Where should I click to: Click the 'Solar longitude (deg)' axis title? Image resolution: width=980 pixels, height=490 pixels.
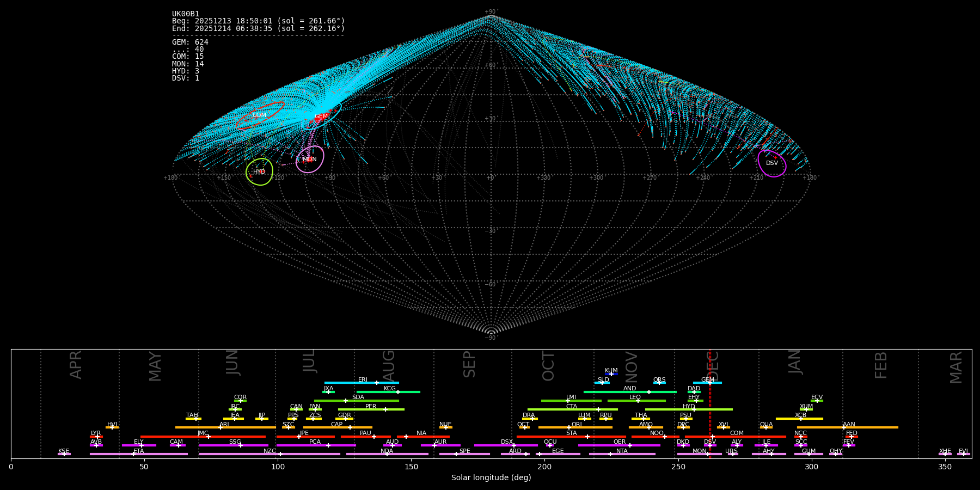click(491, 477)
